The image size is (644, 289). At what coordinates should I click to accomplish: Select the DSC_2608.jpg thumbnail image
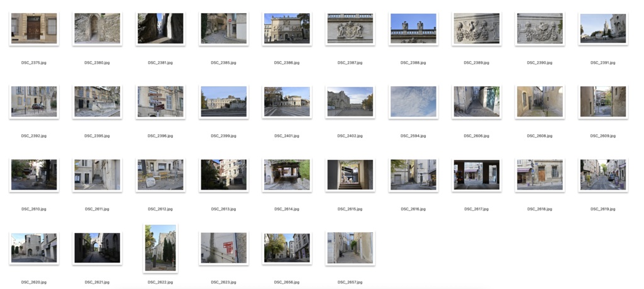[540, 101]
